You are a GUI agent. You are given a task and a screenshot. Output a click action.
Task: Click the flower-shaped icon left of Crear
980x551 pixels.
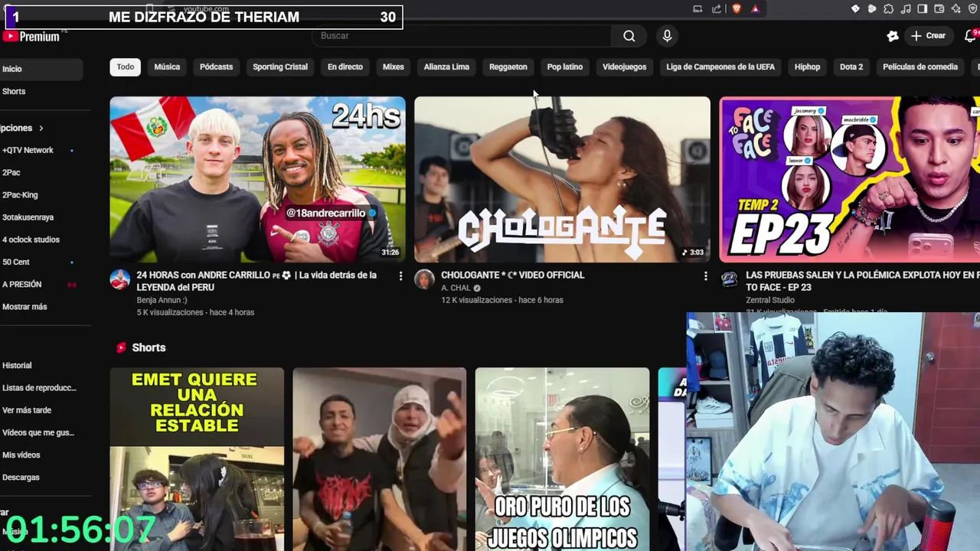(893, 36)
